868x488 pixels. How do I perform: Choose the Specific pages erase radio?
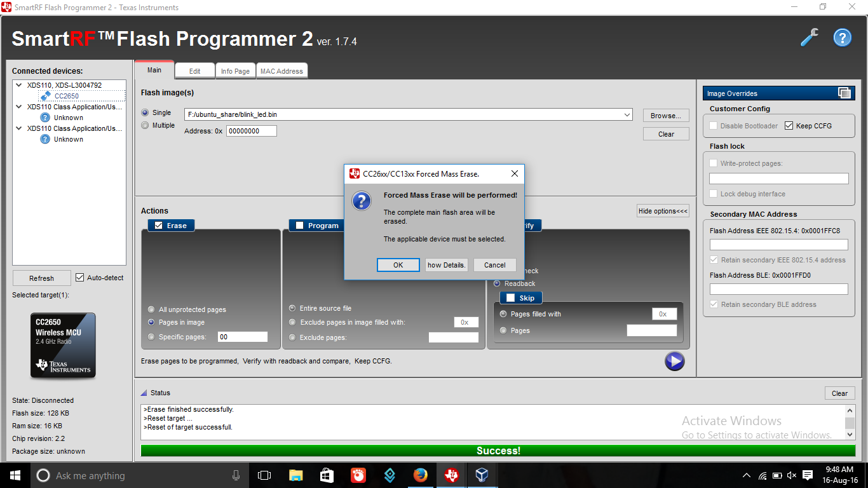151,337
